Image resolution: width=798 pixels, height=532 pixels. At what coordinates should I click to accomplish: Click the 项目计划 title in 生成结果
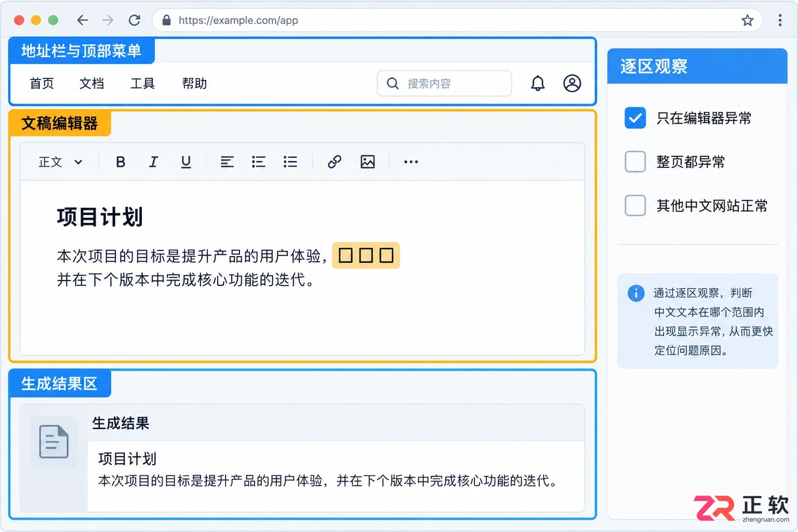tap(127, 459)
